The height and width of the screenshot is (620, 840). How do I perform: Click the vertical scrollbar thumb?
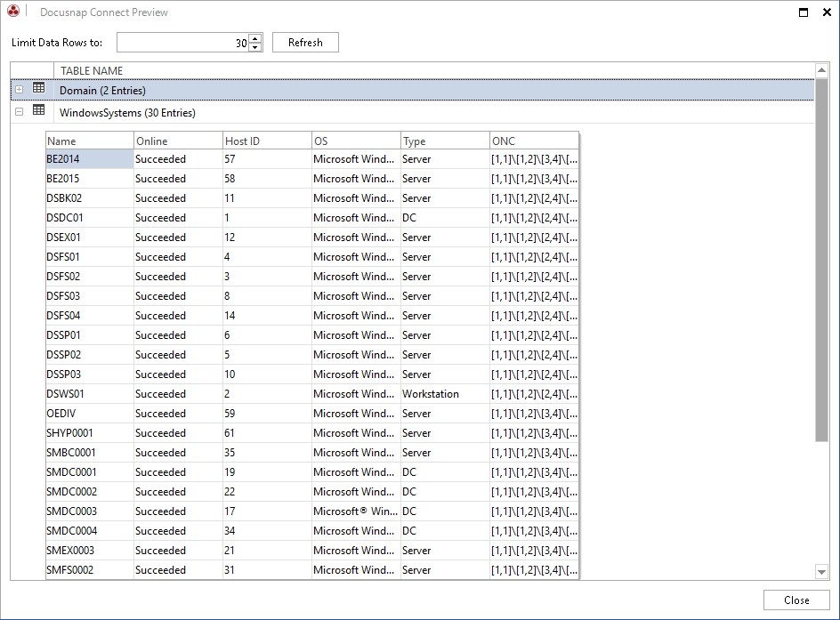(x=822, y=260)
